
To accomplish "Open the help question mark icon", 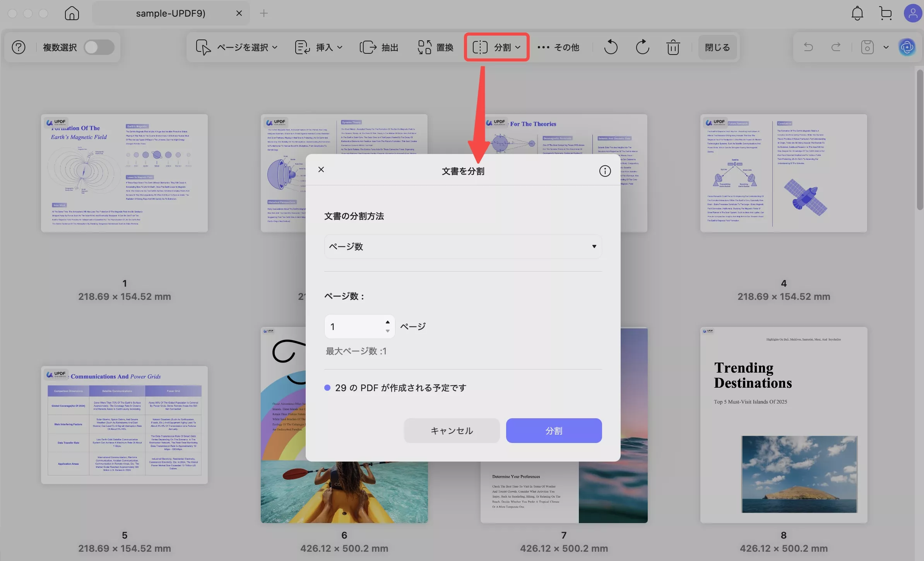I will point(18,47).
